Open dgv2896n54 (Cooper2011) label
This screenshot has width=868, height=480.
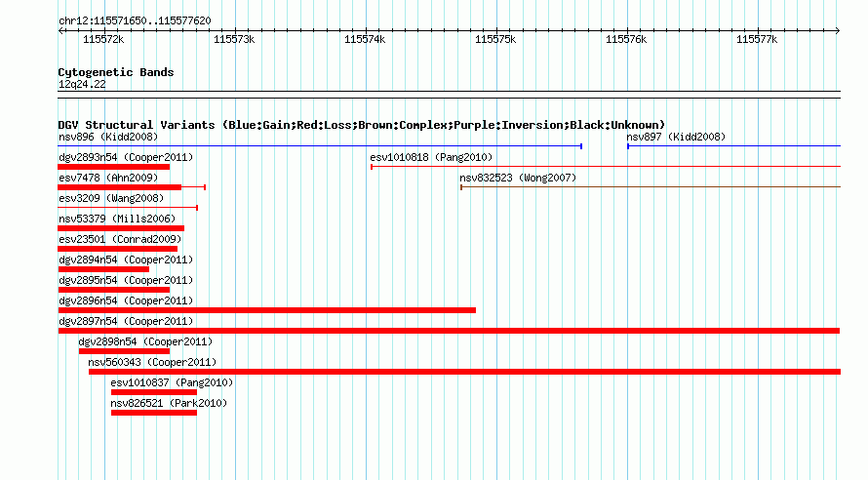tap(126, 300)
